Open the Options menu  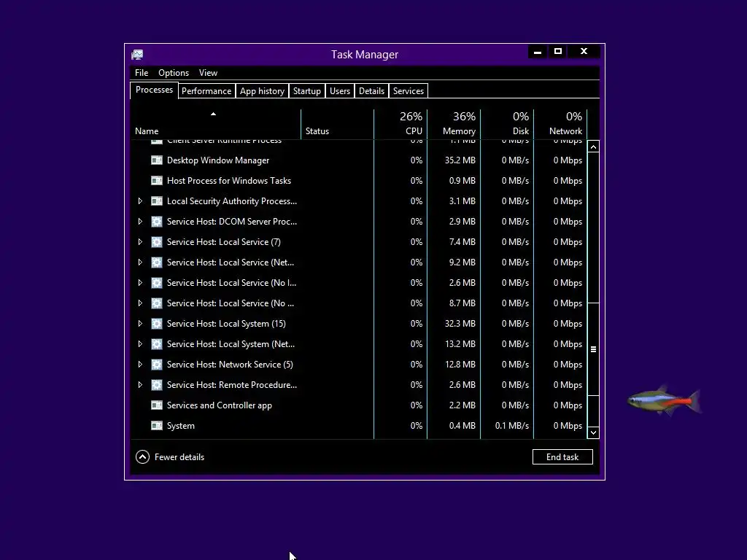point(174,73)
